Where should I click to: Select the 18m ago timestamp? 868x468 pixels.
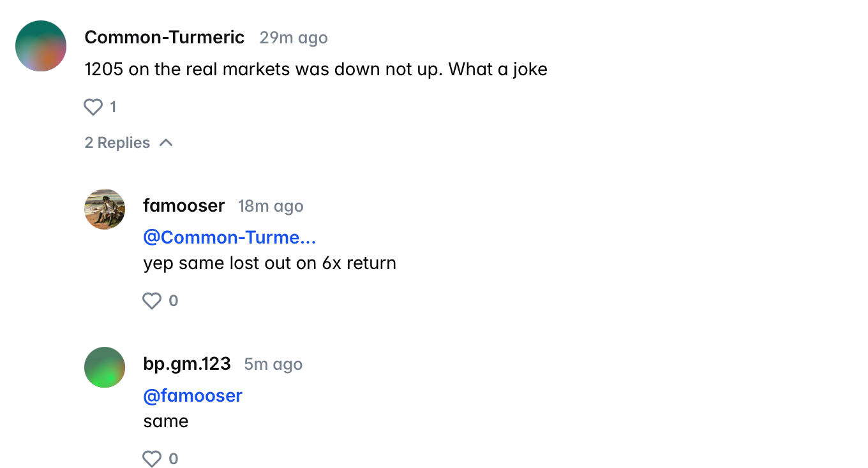(271, 207)
